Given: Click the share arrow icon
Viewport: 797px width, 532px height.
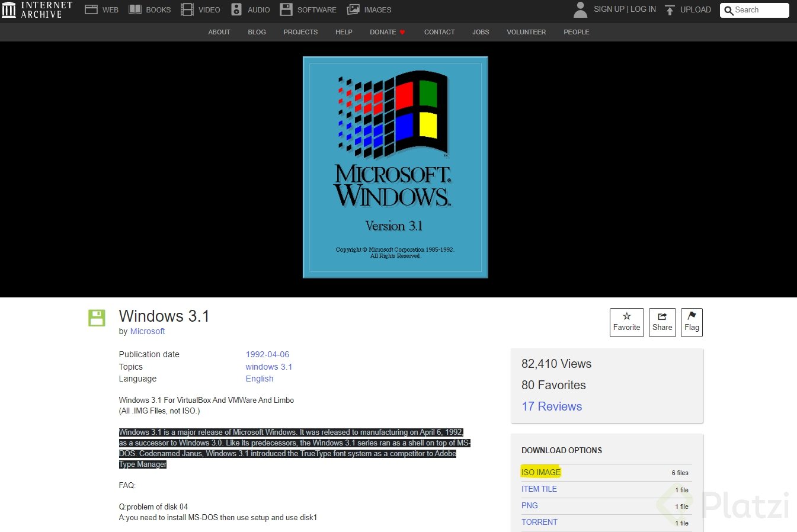Looking at the screenshot, I should point(662,316).
